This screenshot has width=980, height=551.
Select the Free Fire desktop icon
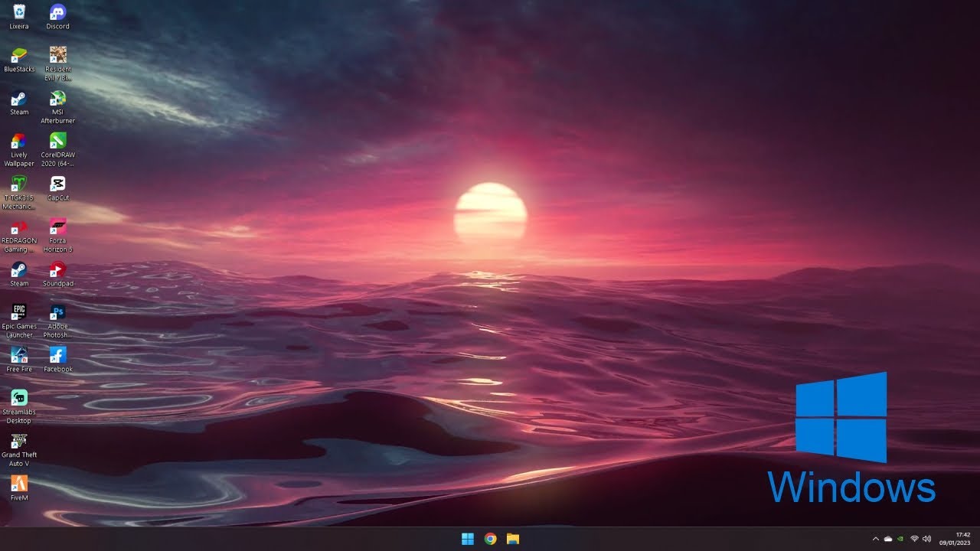click(x=19, y=359)
